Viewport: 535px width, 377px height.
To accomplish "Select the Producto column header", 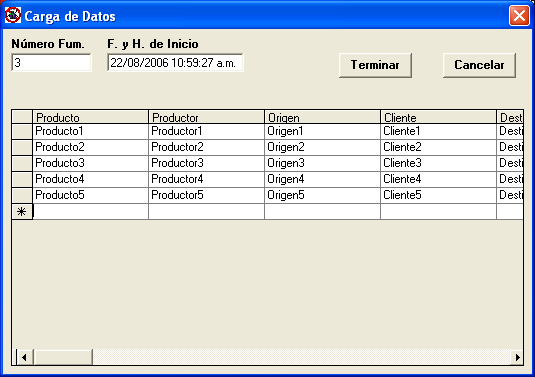I will (90, 117).
